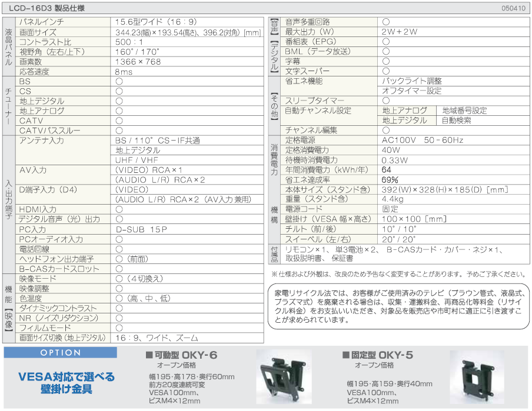Select the label 'BML (データ放送)'
This screenshot has height=411, width=532.
(318, 52)
